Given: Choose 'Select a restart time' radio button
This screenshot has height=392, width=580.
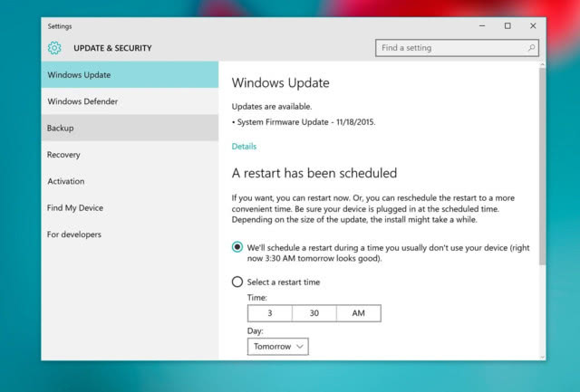Looking at the screenshot, I should pos(237,282).
